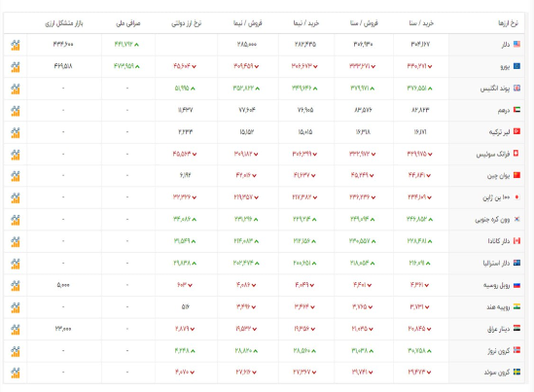
Task: Open the chart icon for the Chinese yuan row
Action: 16,176
